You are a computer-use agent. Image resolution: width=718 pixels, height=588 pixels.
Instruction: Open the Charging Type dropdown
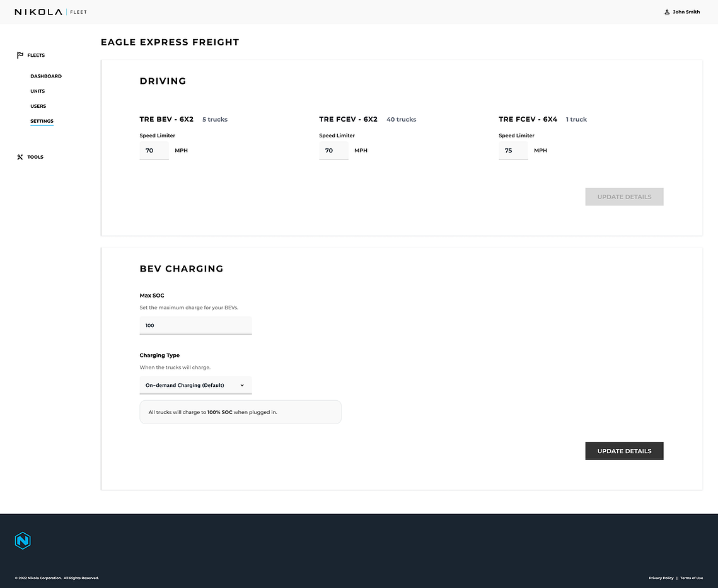[195, 385]
